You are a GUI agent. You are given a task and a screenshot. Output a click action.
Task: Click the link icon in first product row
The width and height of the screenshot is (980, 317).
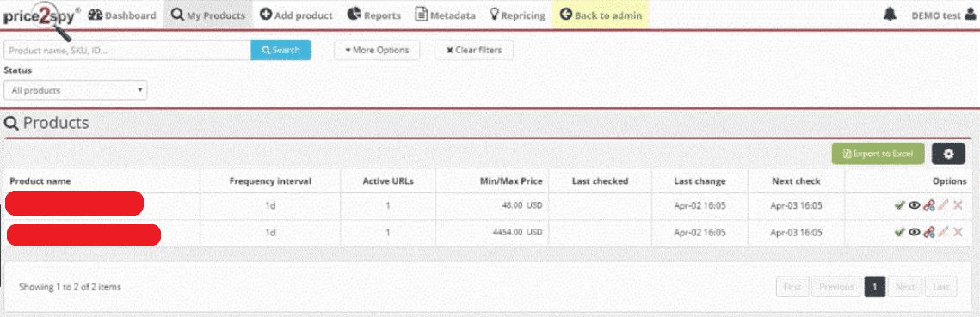click(x=928, y=205)
